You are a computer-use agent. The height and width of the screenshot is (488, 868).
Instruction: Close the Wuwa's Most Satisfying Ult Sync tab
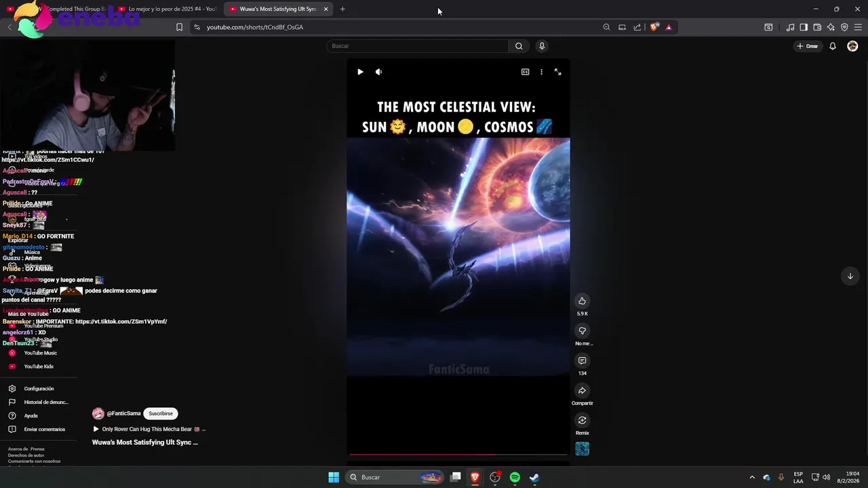click(325, 9)
